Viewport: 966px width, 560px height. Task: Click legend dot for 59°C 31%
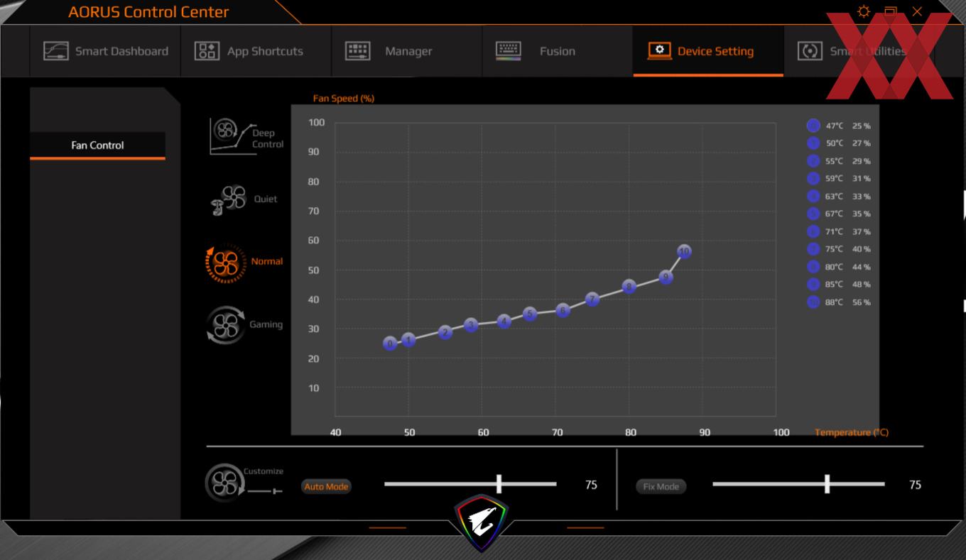coord(813,178)
